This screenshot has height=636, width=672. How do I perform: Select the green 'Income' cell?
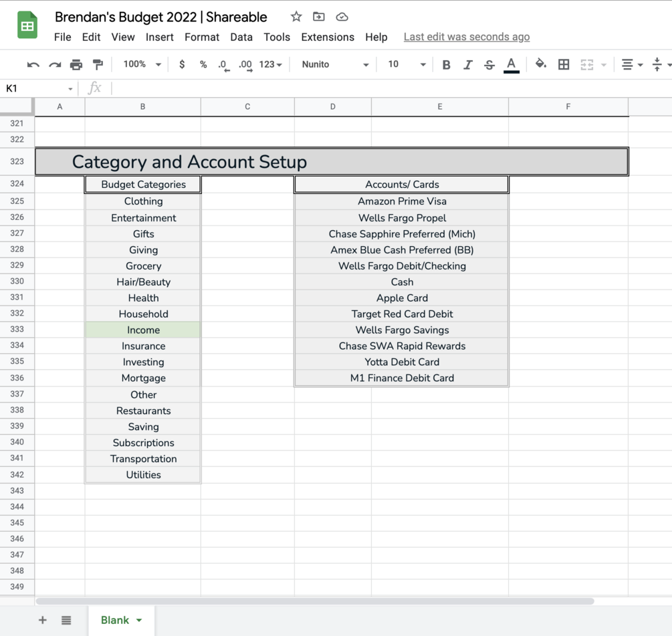point(143,330)
